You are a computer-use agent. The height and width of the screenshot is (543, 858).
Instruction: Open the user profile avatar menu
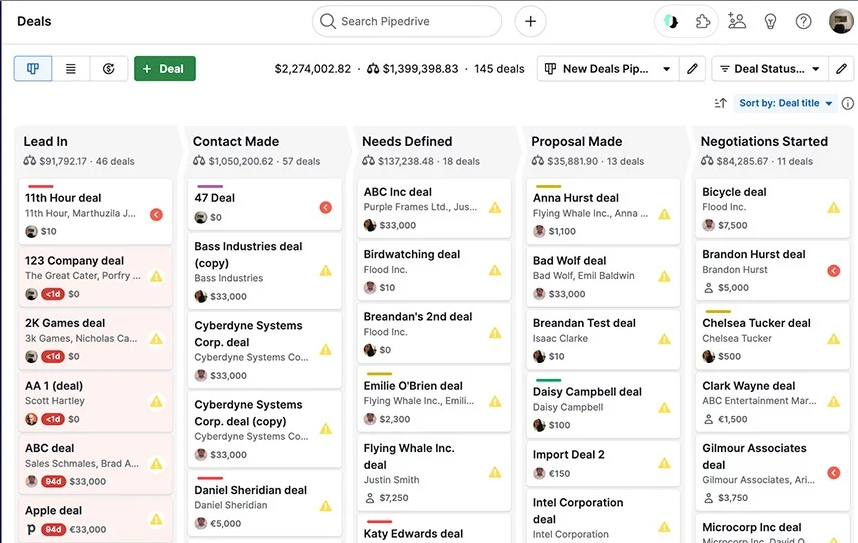pyautogui.click(x=840, y=21)
